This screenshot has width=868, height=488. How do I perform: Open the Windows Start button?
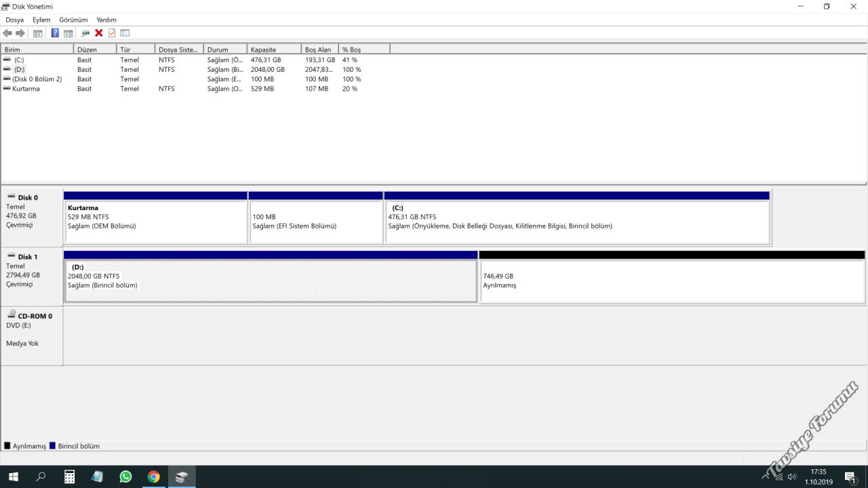point(14,476)
